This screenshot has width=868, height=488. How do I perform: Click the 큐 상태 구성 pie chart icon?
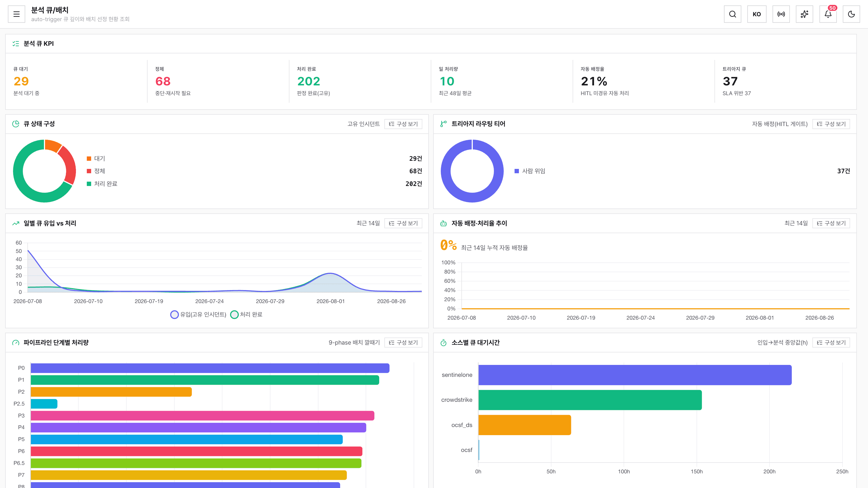(x=15, y=124)
